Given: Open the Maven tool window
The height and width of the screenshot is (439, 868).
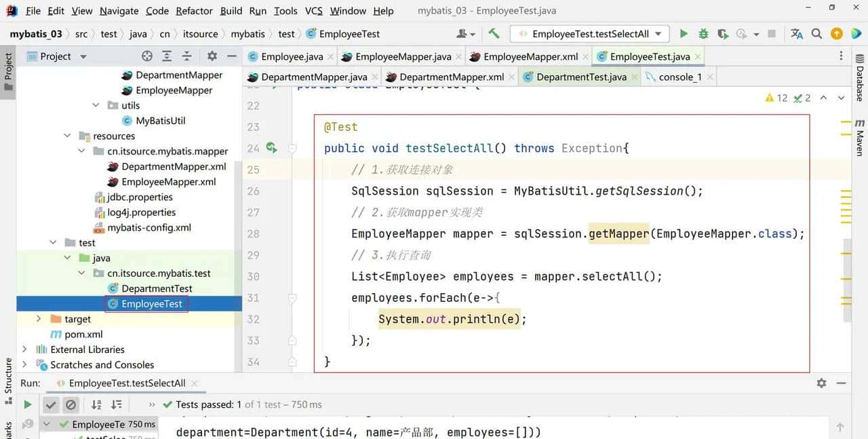Looking at the screenshot, I should (860, 139).
